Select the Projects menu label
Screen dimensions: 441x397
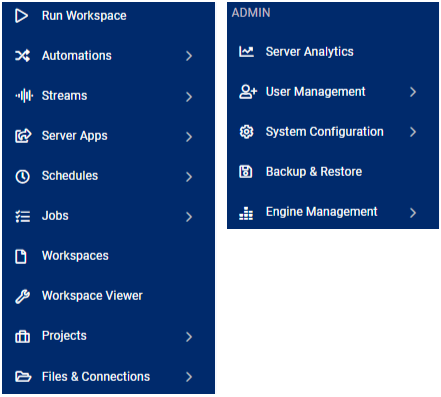[x=64, y=336]
